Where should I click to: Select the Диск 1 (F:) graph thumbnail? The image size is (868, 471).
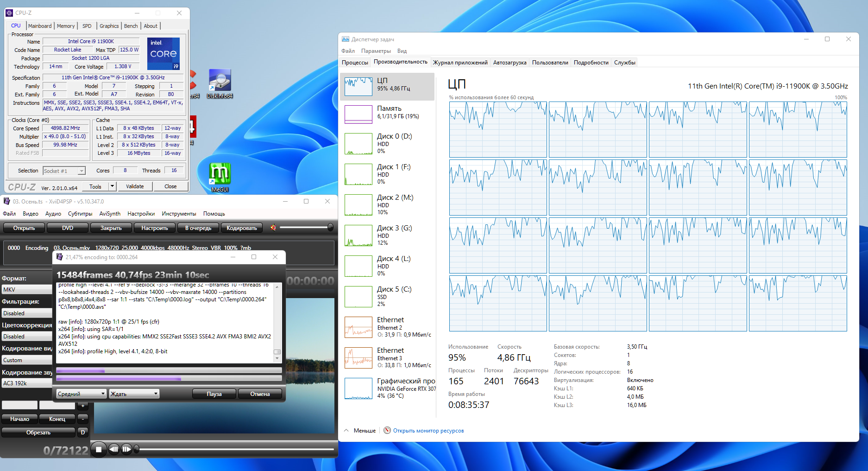point(359,174)
